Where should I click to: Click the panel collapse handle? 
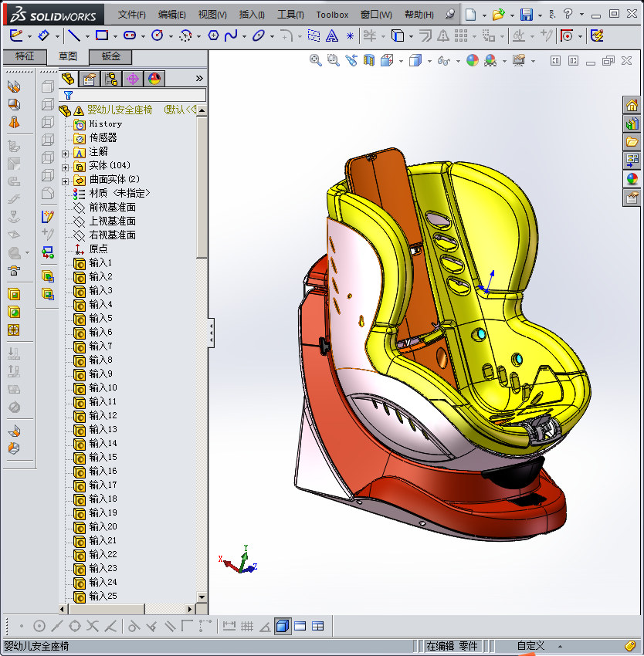212,333
